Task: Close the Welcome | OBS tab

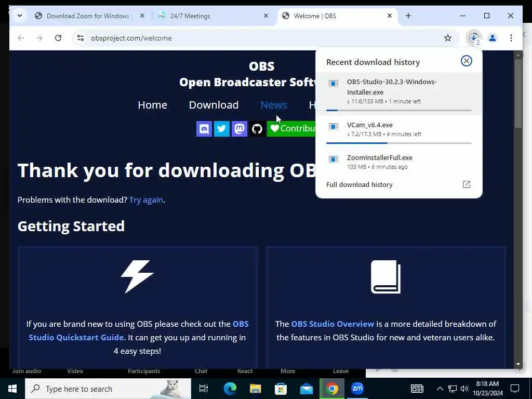Action: (x=390, y=16)
